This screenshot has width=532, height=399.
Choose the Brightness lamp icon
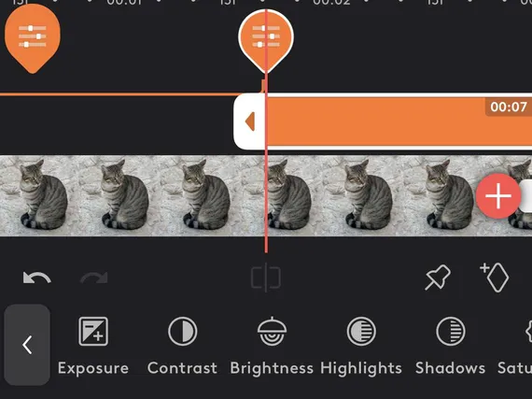coord(272,331)
